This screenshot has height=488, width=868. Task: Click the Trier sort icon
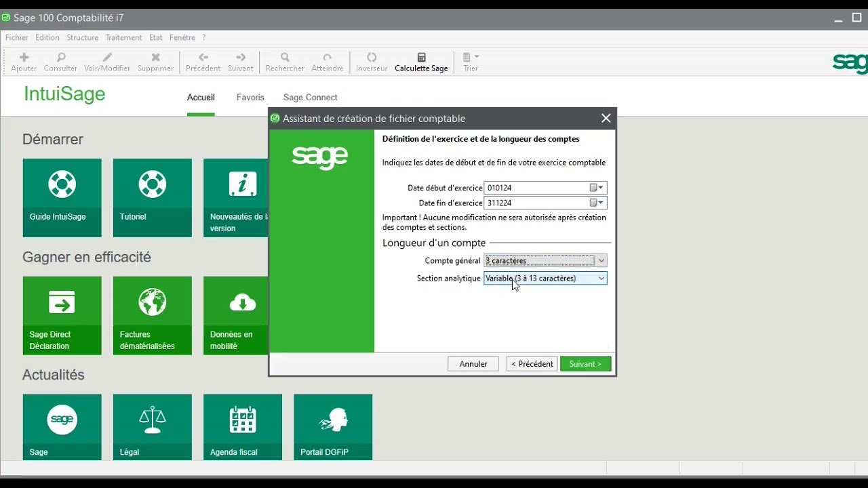pos(467,58)
